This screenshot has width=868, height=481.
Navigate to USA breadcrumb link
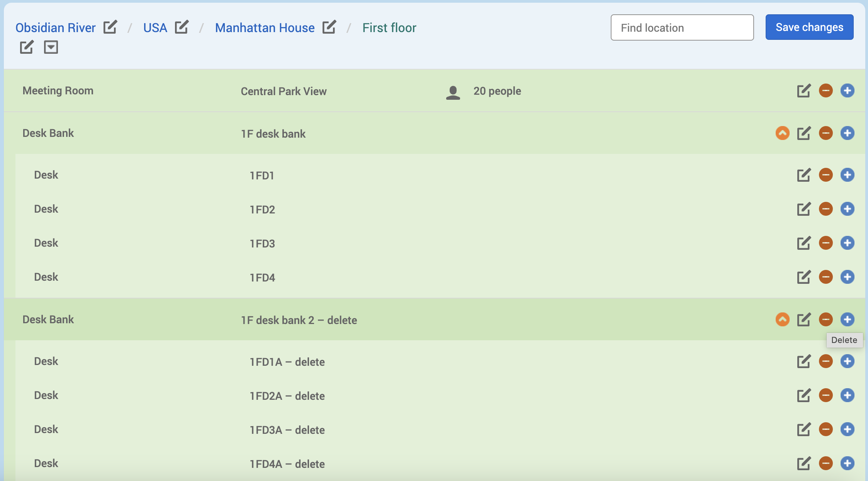click(155, 28)
